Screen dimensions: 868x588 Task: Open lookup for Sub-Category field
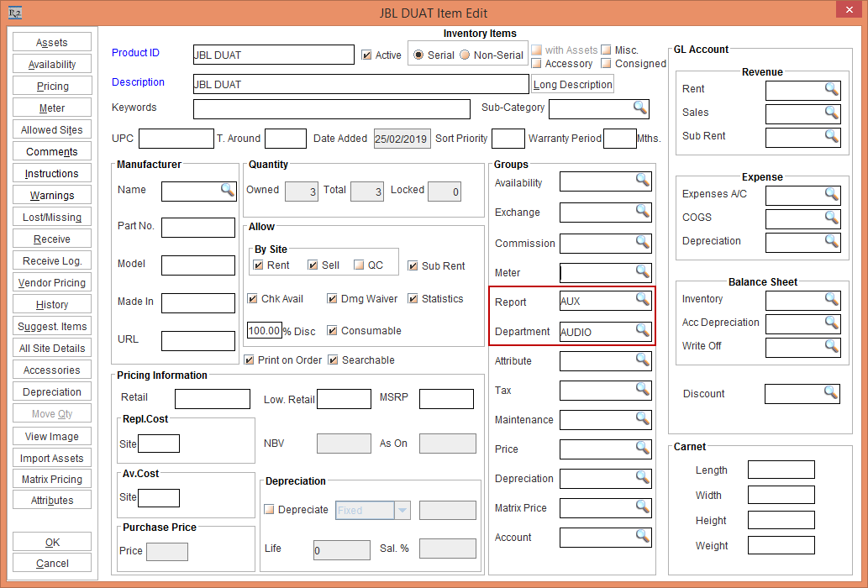tap(640, 108)
